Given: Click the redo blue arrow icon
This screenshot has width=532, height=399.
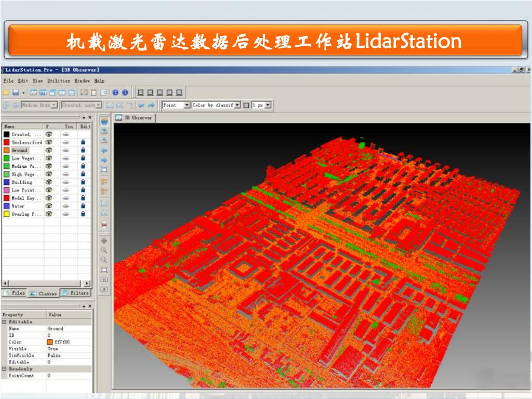Looking at the screenshot, I should point(151,105).
